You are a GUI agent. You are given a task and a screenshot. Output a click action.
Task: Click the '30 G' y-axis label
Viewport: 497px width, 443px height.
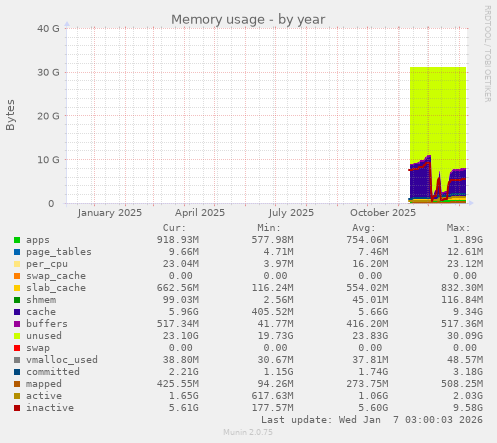click(x=48, y=72)
